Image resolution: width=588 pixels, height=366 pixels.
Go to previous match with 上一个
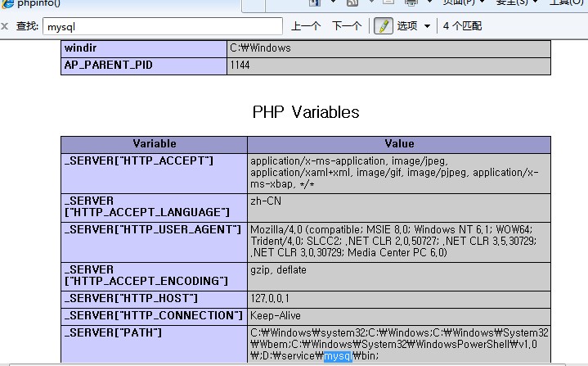click(306, 26)
